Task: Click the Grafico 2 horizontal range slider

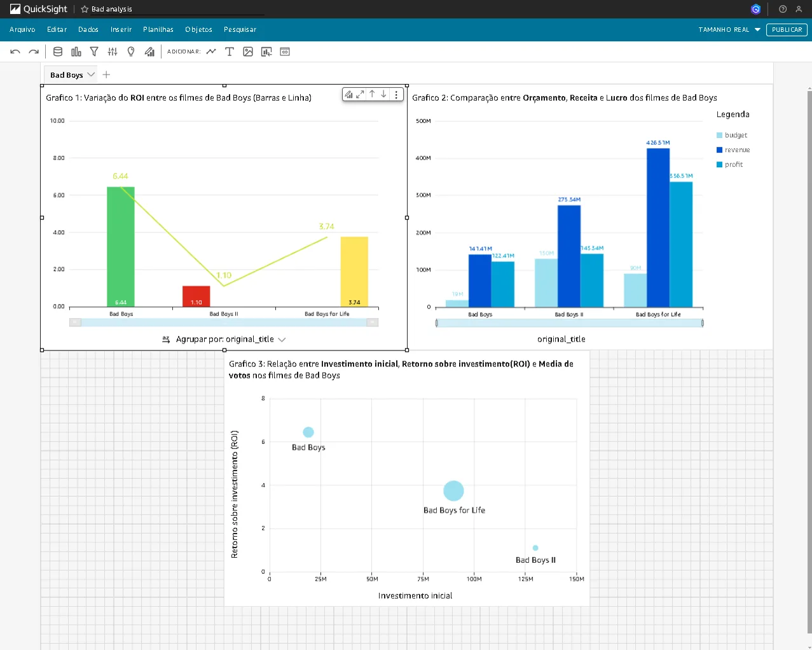Action: tap(569, 323)
